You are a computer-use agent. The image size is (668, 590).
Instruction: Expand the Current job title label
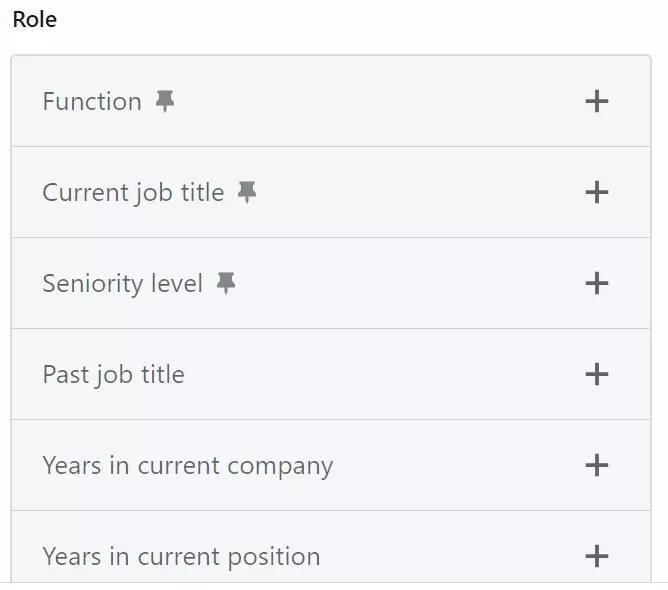(133, 193)
